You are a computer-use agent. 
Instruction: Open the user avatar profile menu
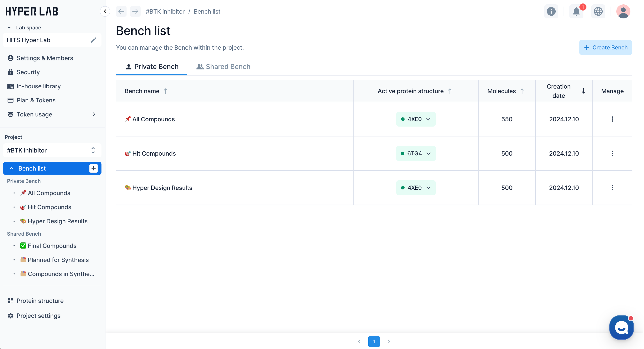click(x=623, y=11)
